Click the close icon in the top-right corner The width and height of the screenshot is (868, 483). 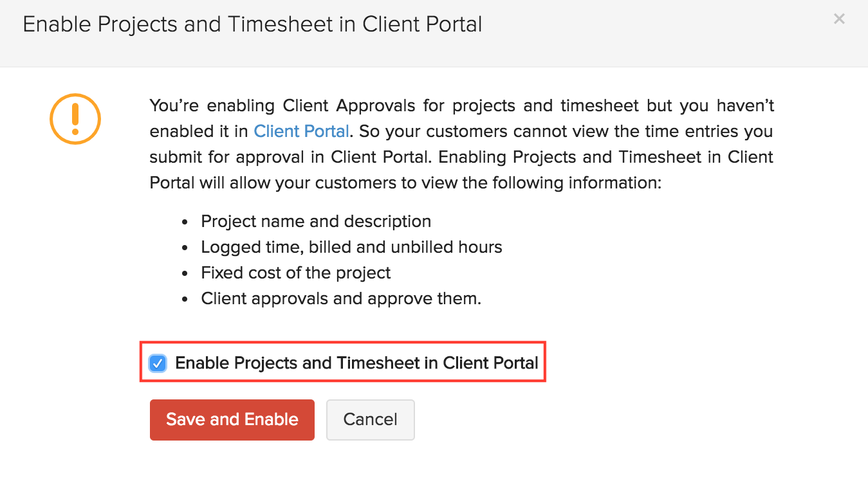[839, 19]
